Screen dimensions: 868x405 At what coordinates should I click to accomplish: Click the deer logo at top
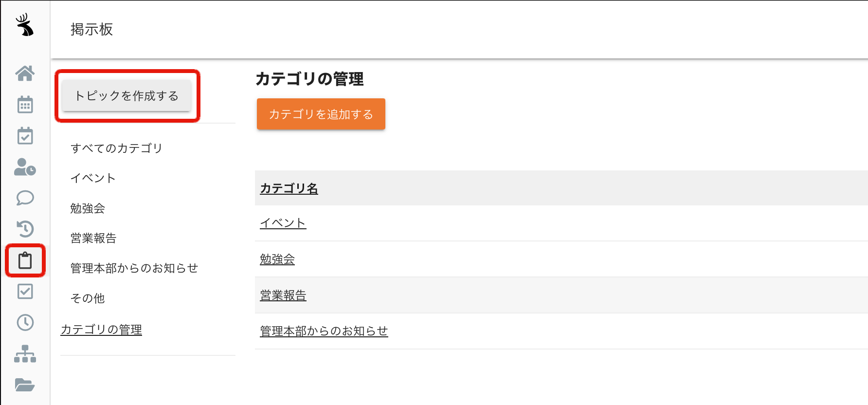click(x=25, y=25)
